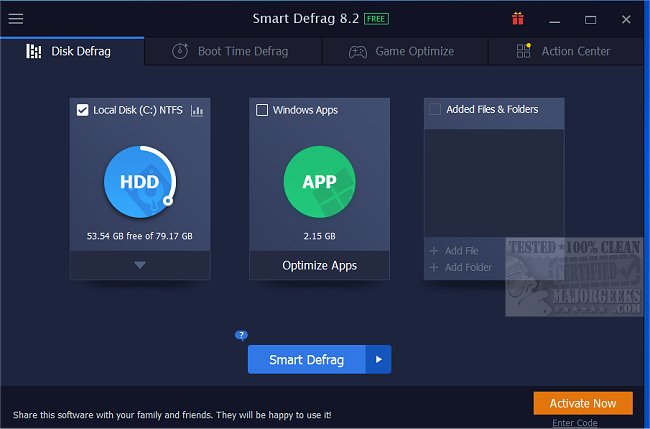Start the Smart Defrag button

click(307, 359)
